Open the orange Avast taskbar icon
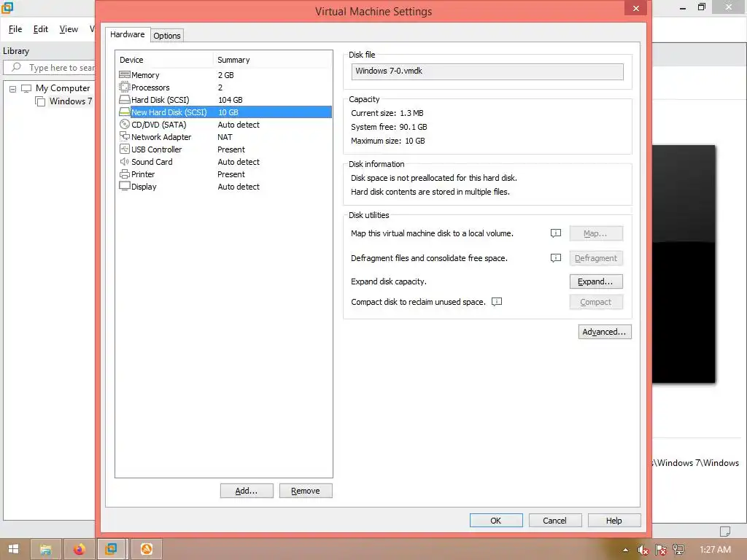747x560 pixels. click(146, 549)
